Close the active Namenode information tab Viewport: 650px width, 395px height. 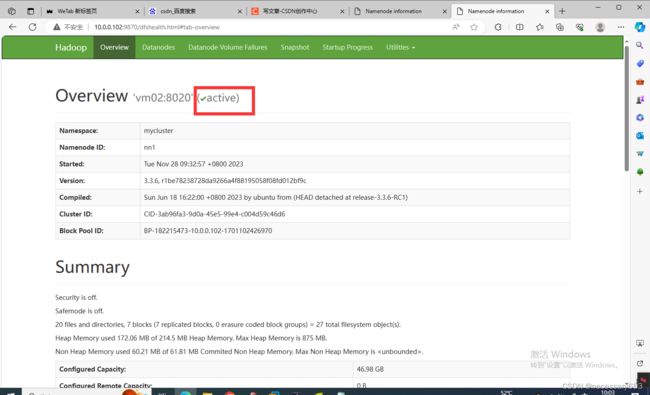coord(547,12)
